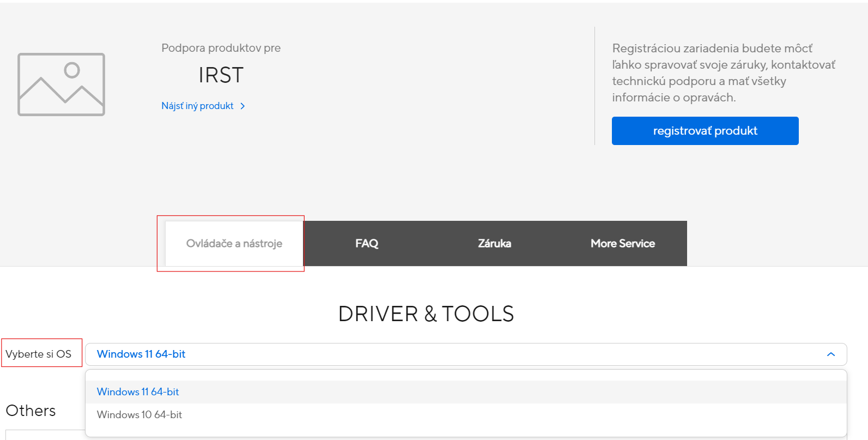Choose Windows 10 64-bit from the list
The image size is (868, 440).
[x=466, y=415]
